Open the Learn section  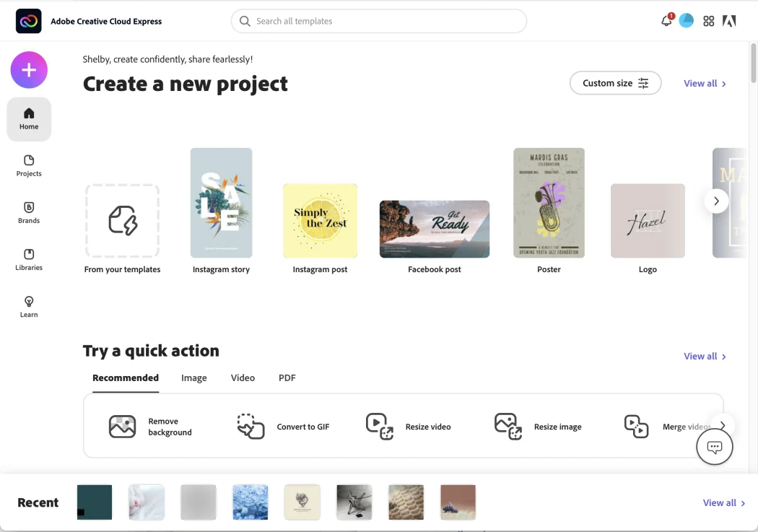[x=28, y=305]
